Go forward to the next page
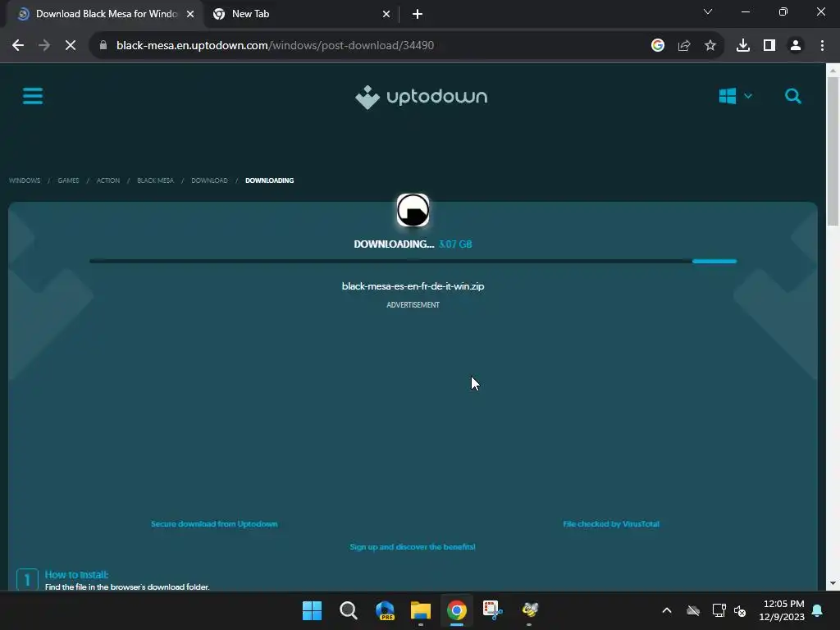The height and width of the screenshot is (630, 840). (x=44, y=46)
